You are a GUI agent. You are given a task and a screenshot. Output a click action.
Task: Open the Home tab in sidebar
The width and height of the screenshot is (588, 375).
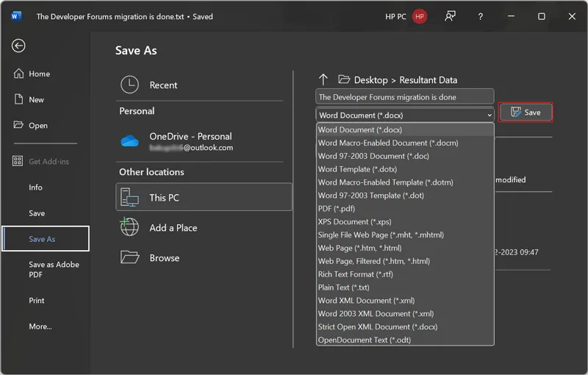point(39,74)
